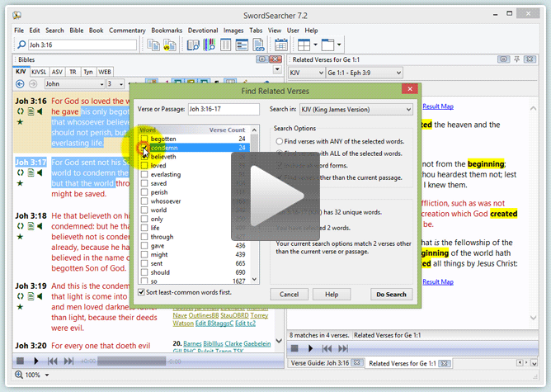The image size is (551, 392).
Task: Click the cross-reference icon under Joh 3:16
Action: tap(21, 111)
